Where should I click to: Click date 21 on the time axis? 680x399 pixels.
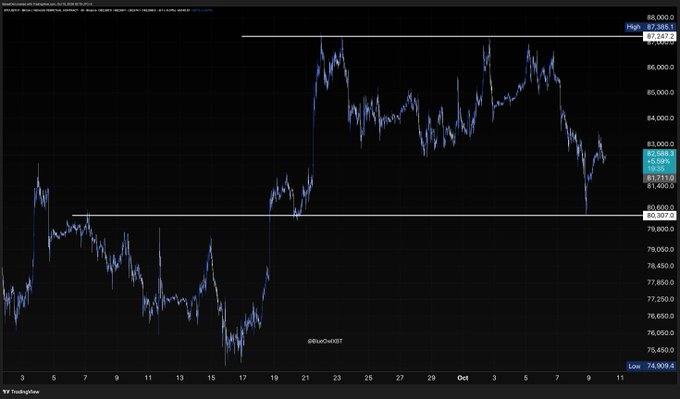tap(305, 378)
